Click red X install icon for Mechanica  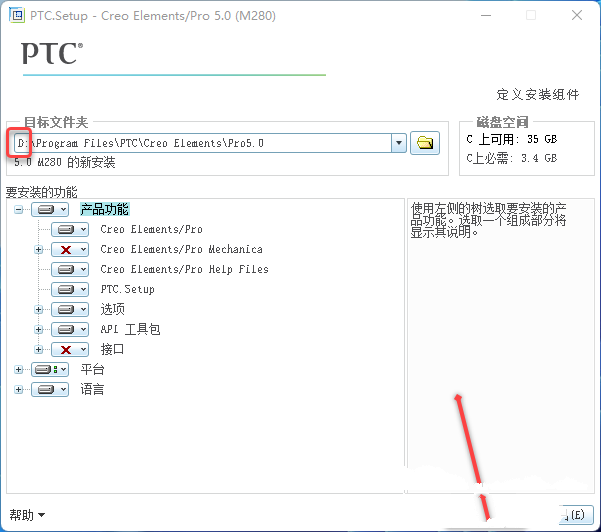[66, 250]
